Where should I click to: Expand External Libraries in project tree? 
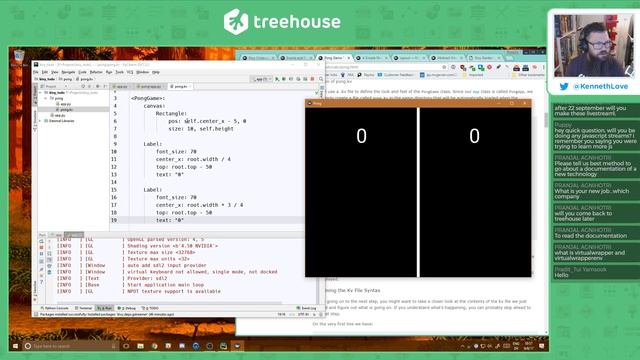point(40,121)
